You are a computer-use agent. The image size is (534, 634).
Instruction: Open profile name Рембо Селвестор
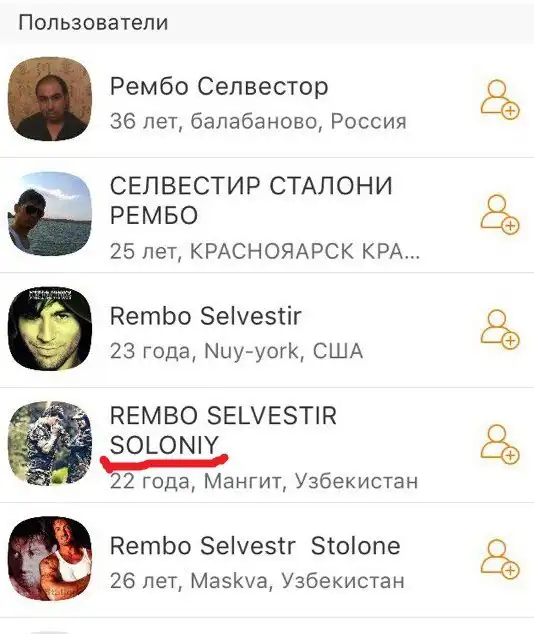[219, 87]
